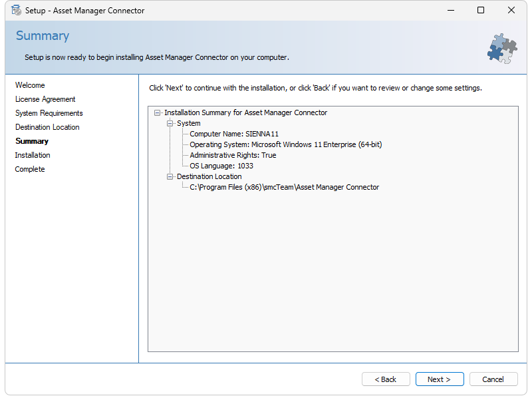Image resolution: width=532 pixels, height=400 pixels.
Task: Go back with the Back button
Action: point(386,379)
